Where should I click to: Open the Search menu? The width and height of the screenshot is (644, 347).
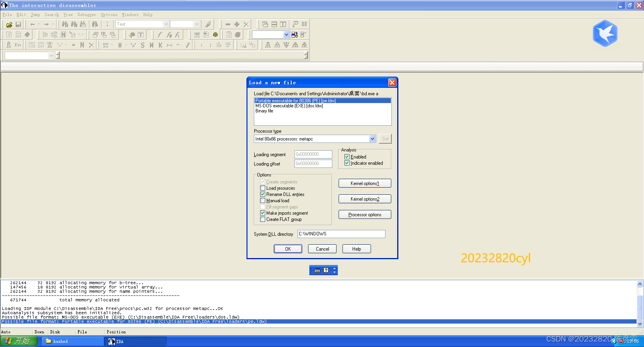click(52, 15)
